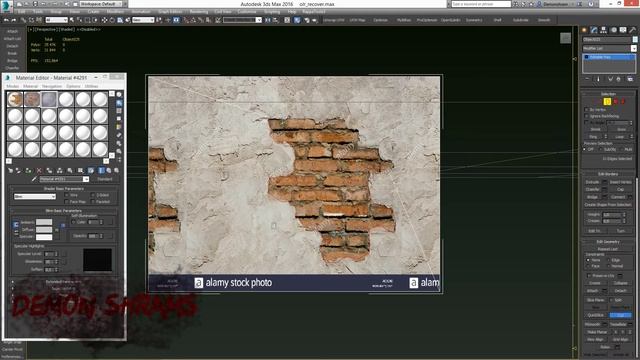Select Multi preview selection radio

pyautogui.click(x=622, y=149)
